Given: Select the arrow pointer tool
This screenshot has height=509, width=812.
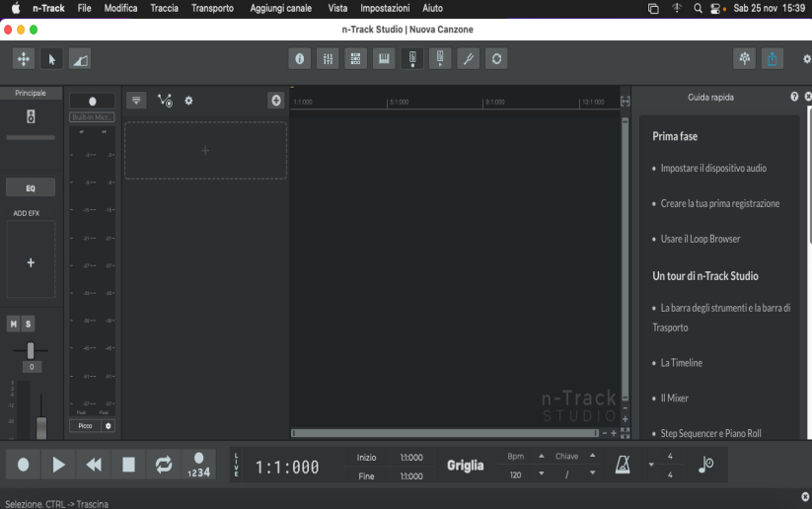Looking at the screenshot, I should [51, 59].
